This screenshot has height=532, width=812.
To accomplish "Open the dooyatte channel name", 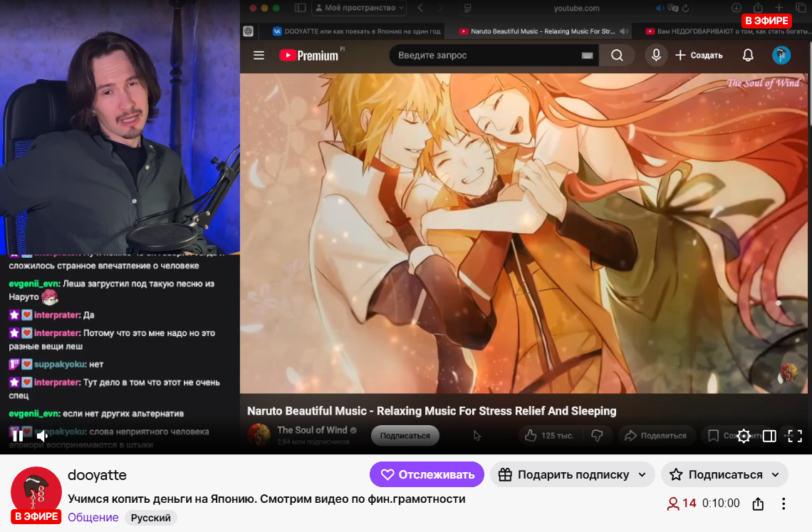I will pos(97,475).
